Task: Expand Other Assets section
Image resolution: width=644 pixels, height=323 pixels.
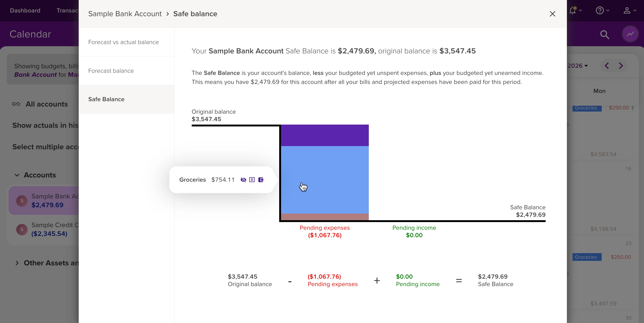Action: pos(17,263)
